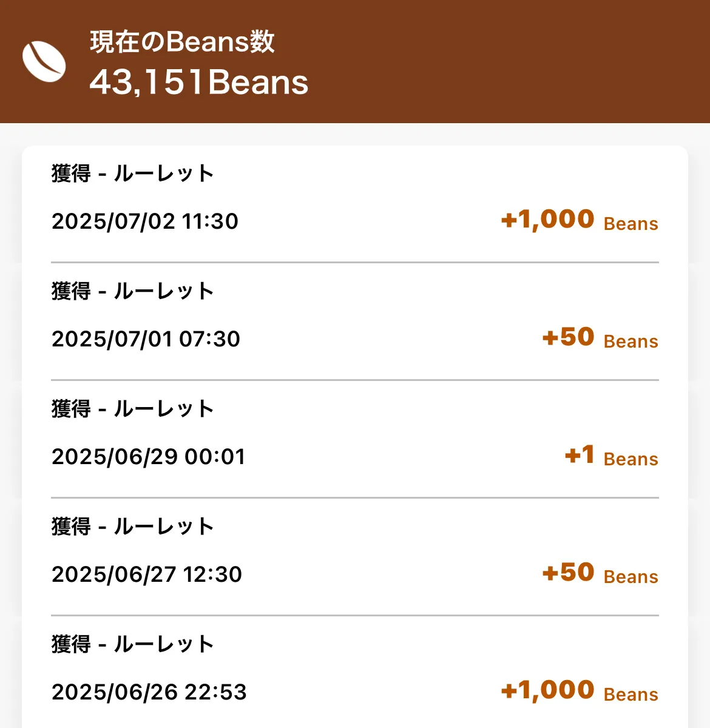This screenshot has width=710, height=728.
Task: Select the 2025/07/01 07:30 timestamp
Action: tap(146, 339)
